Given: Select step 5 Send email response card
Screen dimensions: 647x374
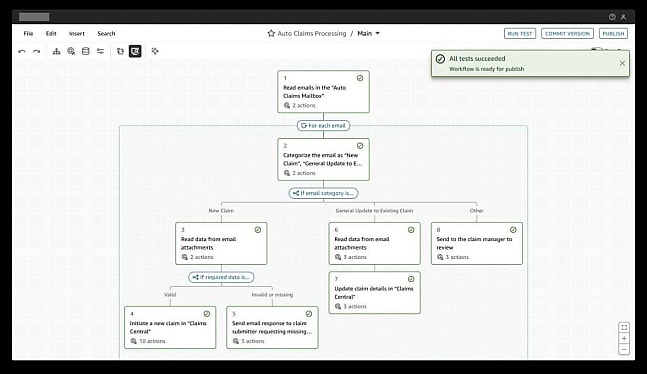Looking at the screenshot, I should 272,327.
